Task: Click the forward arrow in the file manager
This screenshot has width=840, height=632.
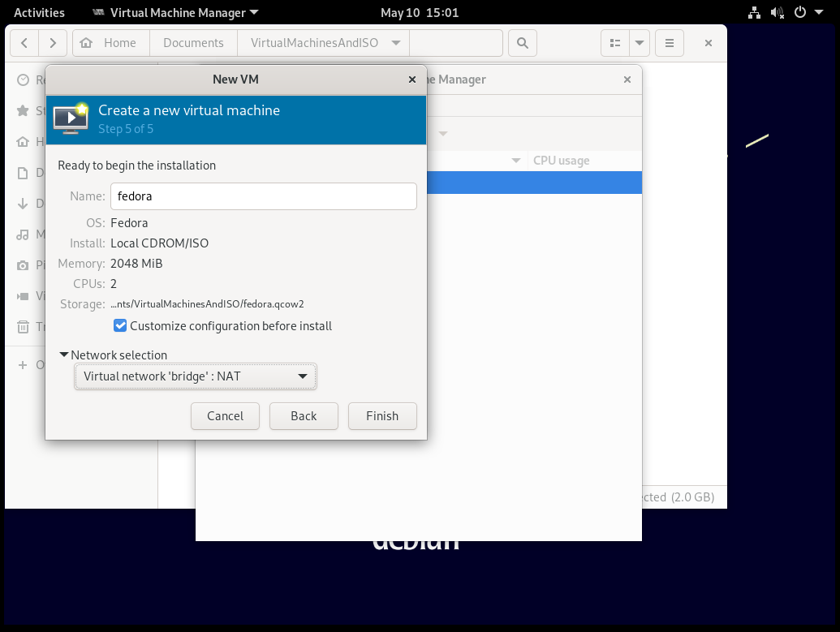Action: pos(53,43)
